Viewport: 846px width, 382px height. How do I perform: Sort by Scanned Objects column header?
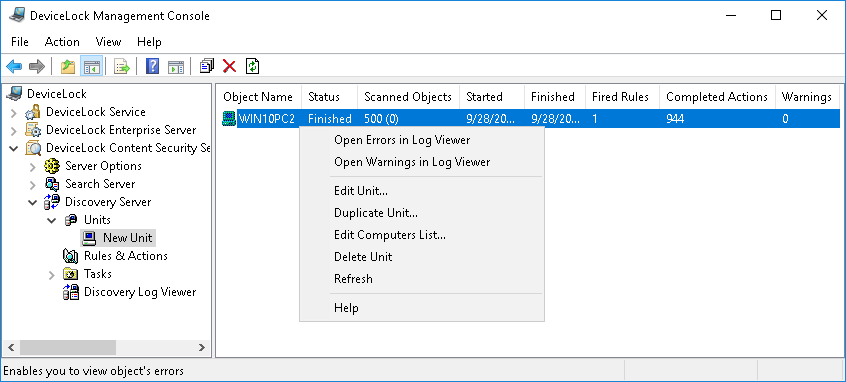[408, 97]
